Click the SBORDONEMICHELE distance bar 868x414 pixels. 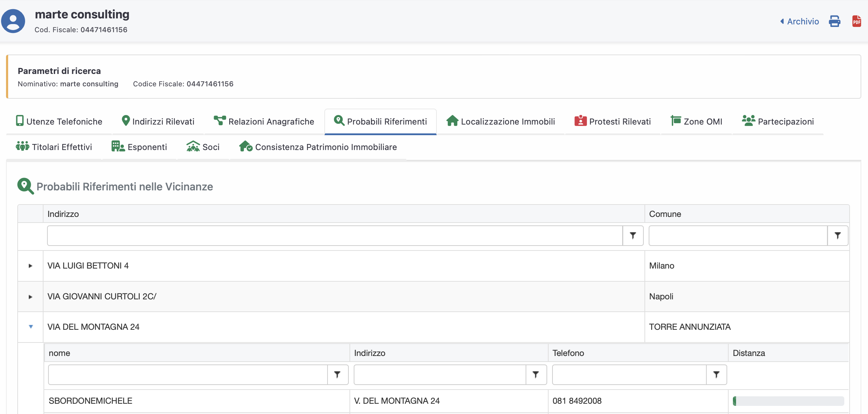click(788, 401)
